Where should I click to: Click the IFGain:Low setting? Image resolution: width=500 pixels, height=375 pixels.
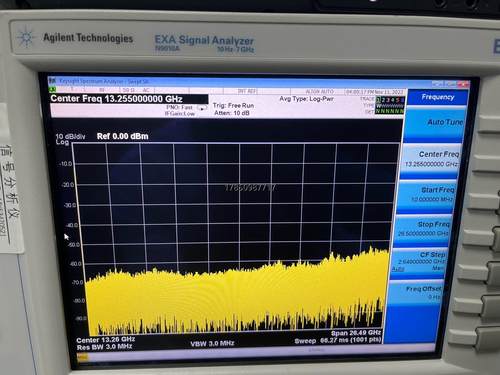coord(179,114)
